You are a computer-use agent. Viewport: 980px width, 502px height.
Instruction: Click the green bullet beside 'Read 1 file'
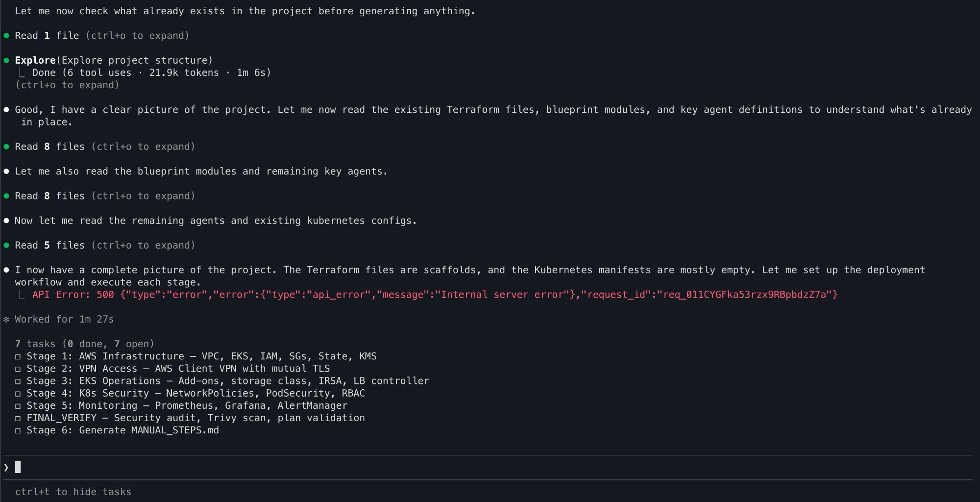[x=6, y=36]
